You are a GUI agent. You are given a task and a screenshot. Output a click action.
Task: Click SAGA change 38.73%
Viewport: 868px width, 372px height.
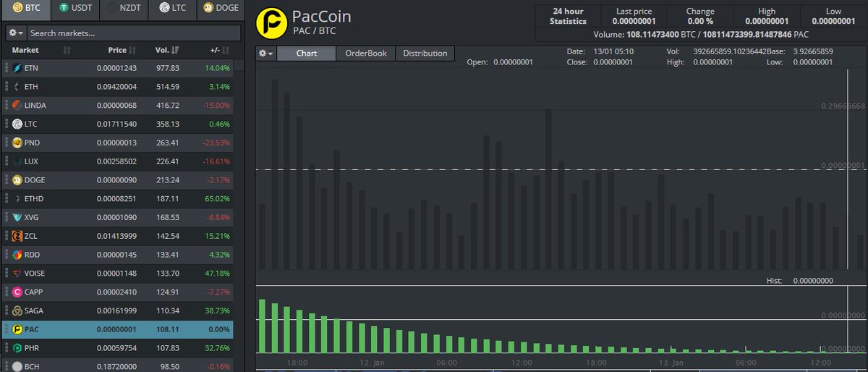click(218, 310)
